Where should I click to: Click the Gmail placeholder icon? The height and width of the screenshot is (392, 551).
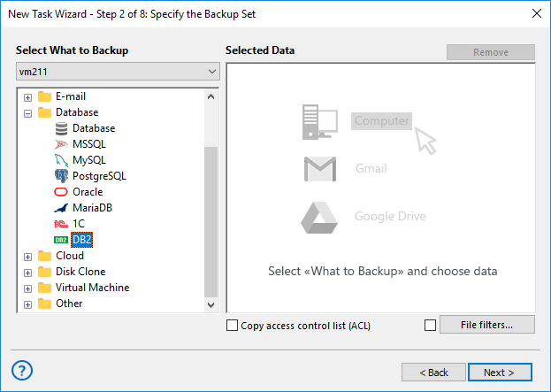[x=320, y=169]
